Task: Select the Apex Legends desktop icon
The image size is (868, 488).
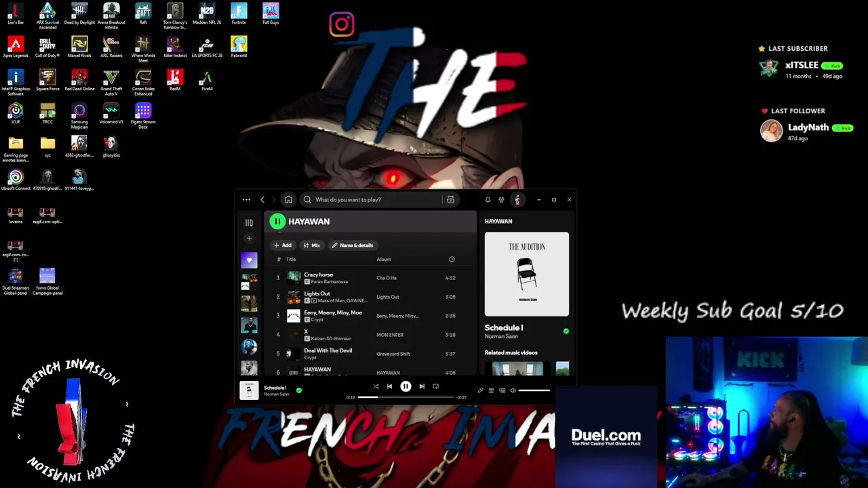Action: click(16, 47)
